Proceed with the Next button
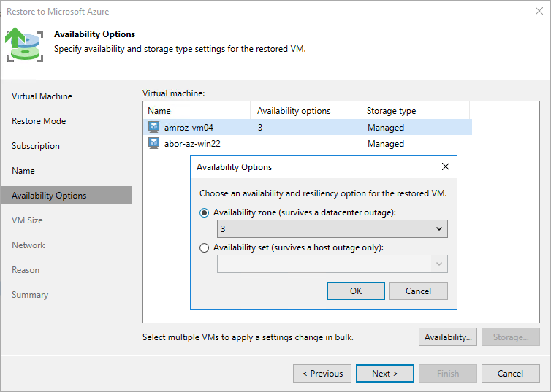The width and height of the screenshot is (551, 392). tap(384, 374)
